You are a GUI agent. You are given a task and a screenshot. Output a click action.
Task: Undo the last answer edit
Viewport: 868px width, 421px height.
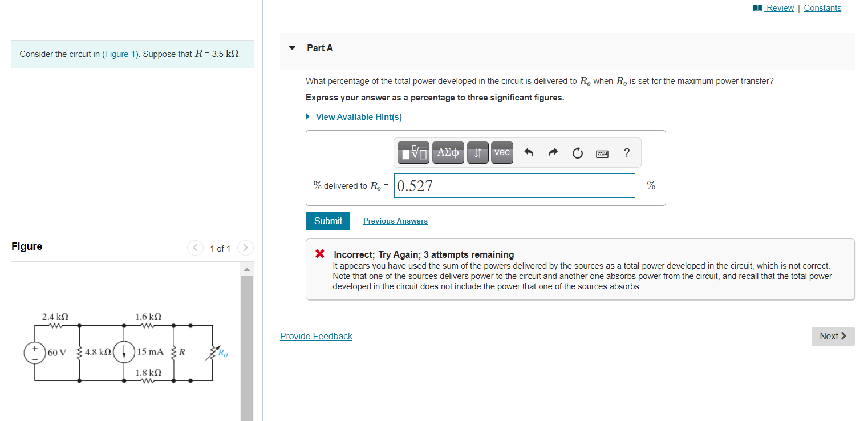point(529,152)
